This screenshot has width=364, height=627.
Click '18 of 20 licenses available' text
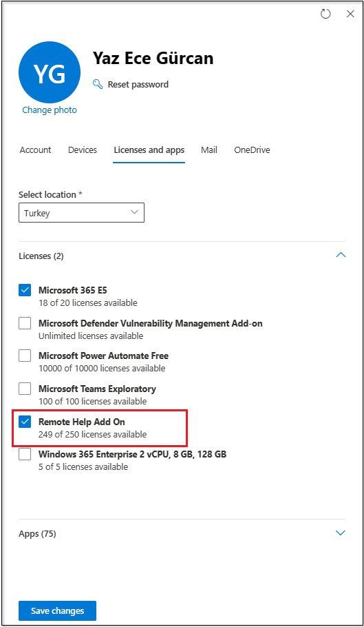pos(88,302)
